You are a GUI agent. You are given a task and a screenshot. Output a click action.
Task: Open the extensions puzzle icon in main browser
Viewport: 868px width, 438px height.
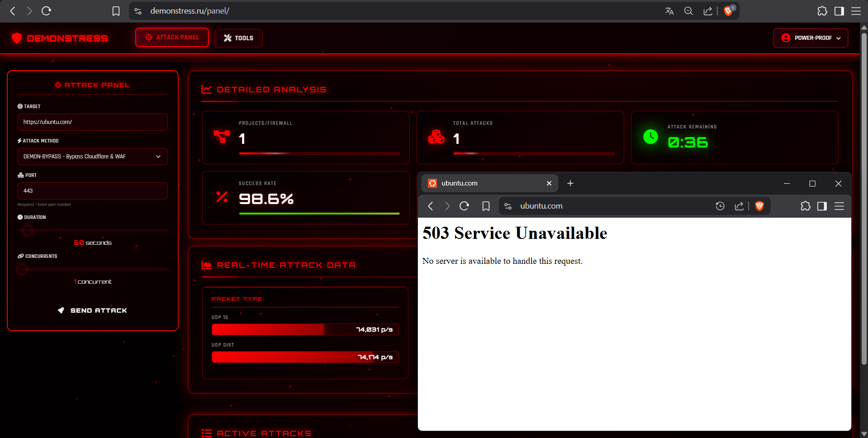tap(822, 11)
